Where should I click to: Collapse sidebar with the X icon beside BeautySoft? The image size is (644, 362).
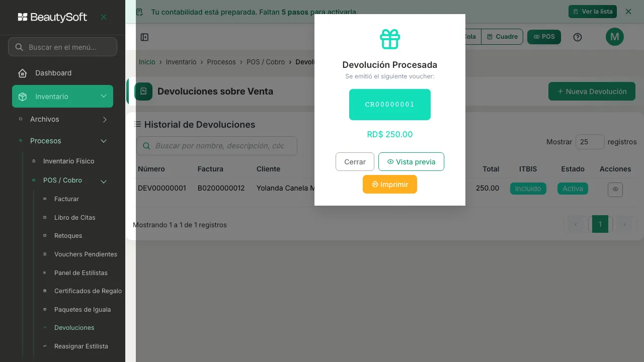pyautogui.click(x=104, y=17)
